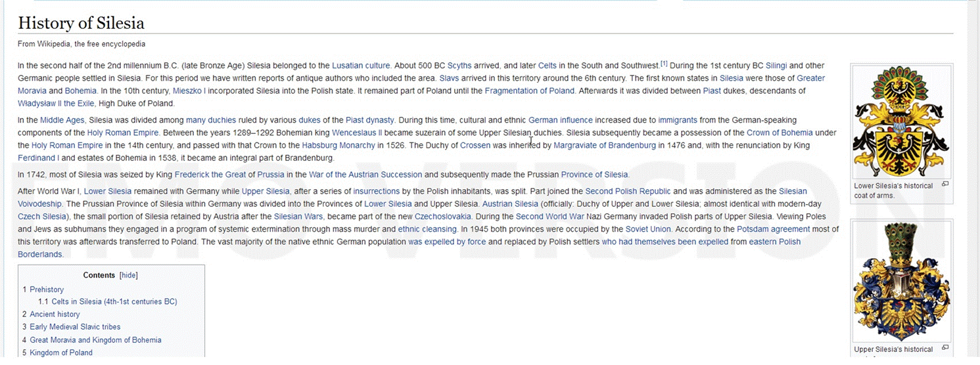Open the Greater Moravia link
This screenshot has width=980, height=365.
point(810,78)
